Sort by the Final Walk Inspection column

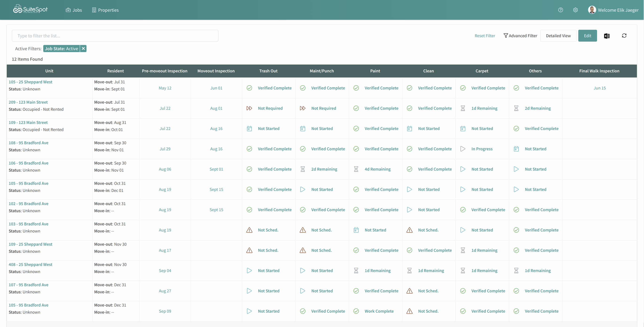(599, 71)
